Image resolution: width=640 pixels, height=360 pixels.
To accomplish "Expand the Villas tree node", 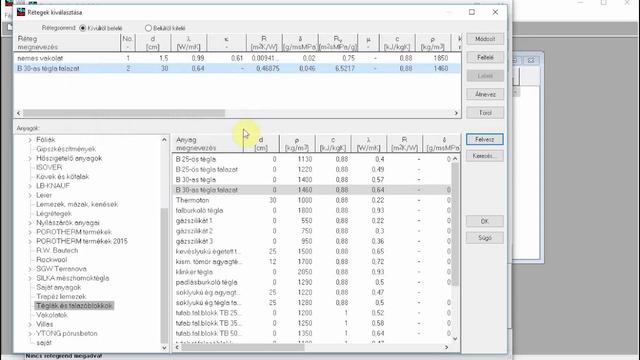I will (30, 324).
